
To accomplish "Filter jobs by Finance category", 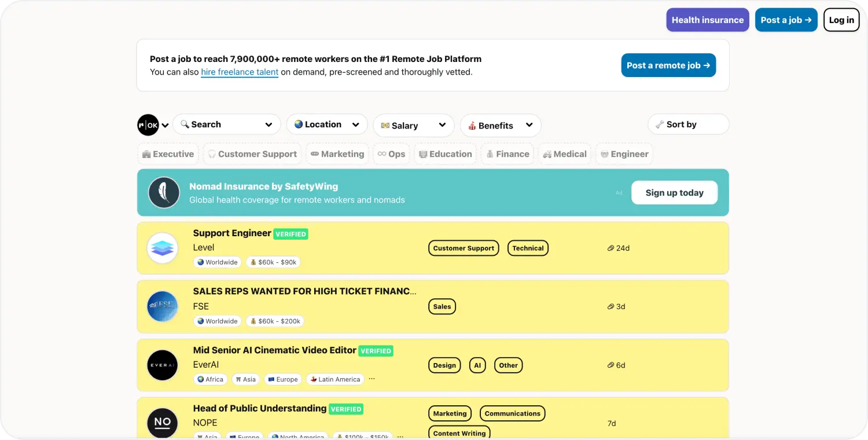I will (x=507, y=154).
